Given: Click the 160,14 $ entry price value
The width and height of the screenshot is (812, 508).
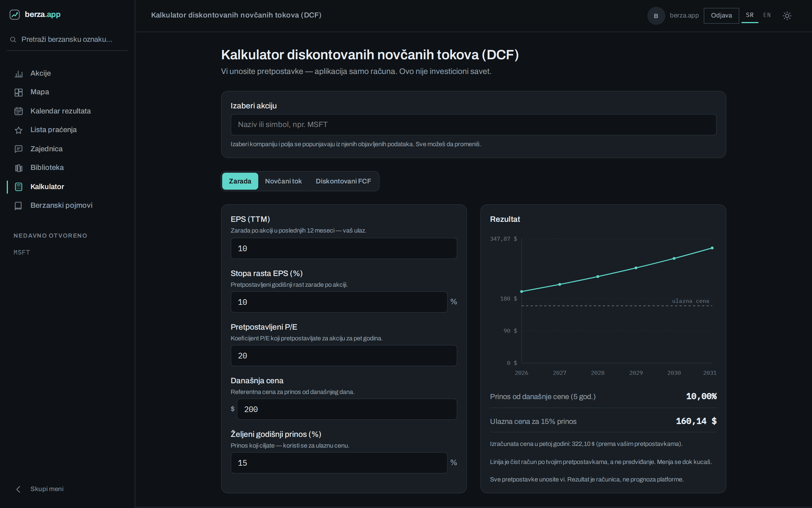Looking at the screenshot, I should point(696,421).
